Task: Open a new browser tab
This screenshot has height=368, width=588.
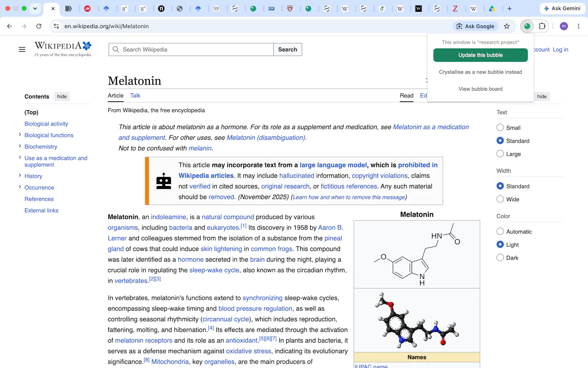Action: coord(509,8)
